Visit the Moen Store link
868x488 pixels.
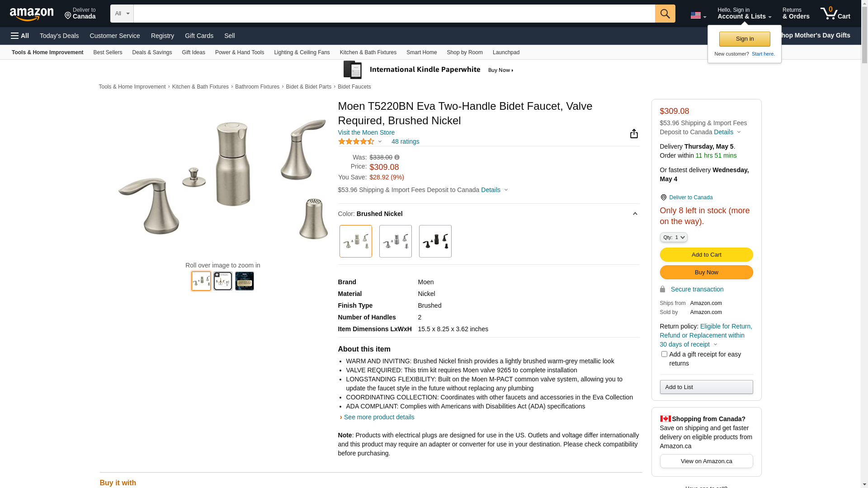(366, 132)
